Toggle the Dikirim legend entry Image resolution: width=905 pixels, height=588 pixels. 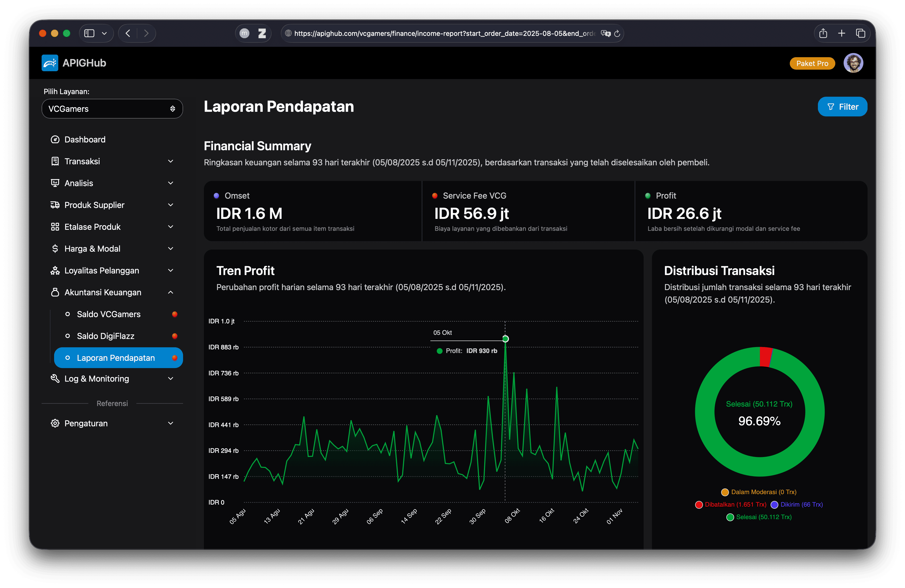[796, 504]
